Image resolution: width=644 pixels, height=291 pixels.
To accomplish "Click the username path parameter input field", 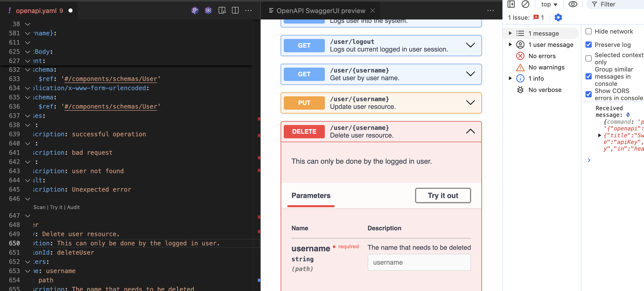I will (x=419, y=262).
